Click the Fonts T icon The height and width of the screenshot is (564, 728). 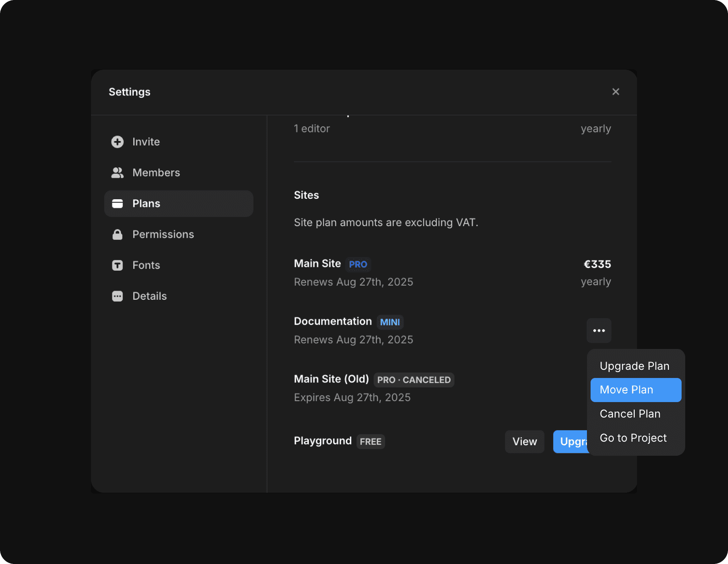(117, 265)
